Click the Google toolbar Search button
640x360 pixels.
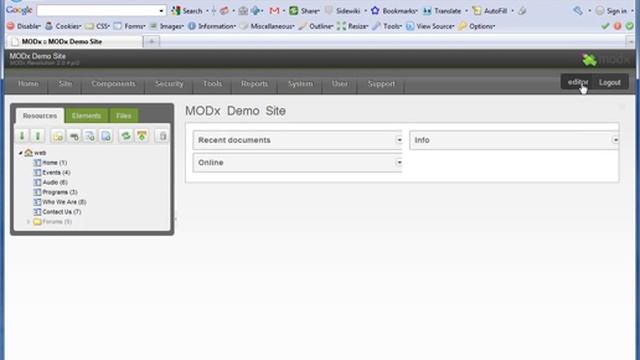point(187,11)
